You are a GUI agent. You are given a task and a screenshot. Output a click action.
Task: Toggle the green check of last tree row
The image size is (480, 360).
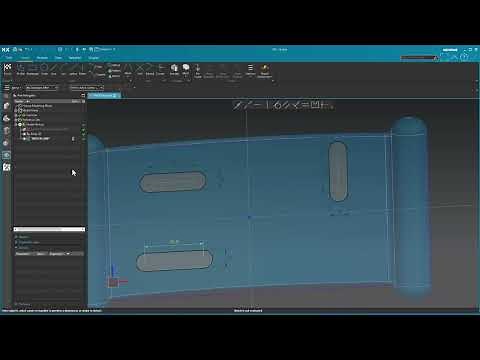point(83,138)
